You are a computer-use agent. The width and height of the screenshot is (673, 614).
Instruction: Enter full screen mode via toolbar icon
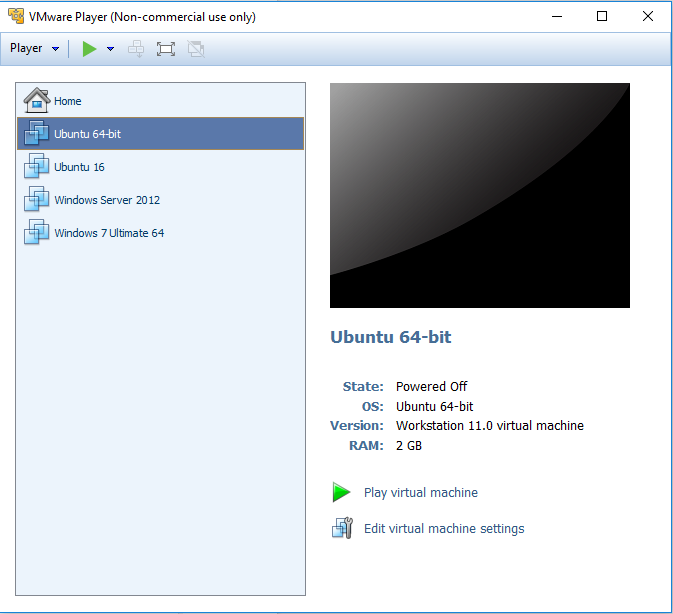click(166, 49)
